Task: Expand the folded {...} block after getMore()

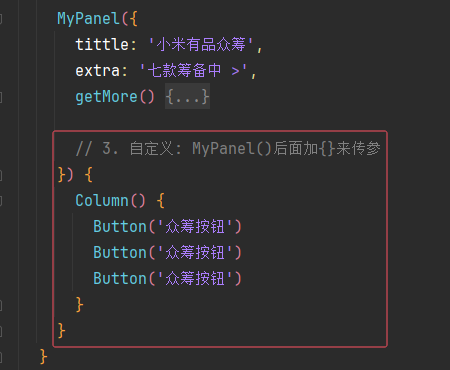Action: (x=187, y=96)
